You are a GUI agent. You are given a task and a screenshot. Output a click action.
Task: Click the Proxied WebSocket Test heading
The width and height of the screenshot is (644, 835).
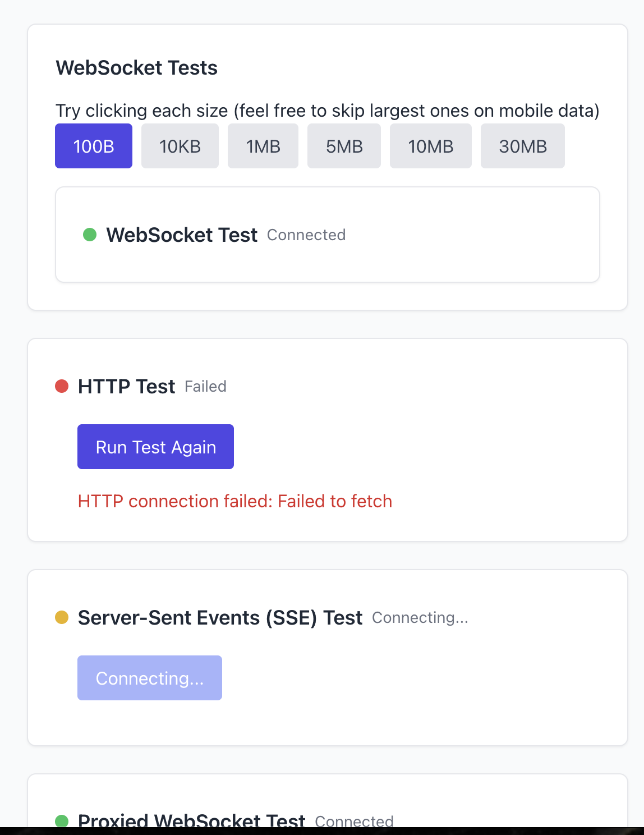click(x=191, y=821)
